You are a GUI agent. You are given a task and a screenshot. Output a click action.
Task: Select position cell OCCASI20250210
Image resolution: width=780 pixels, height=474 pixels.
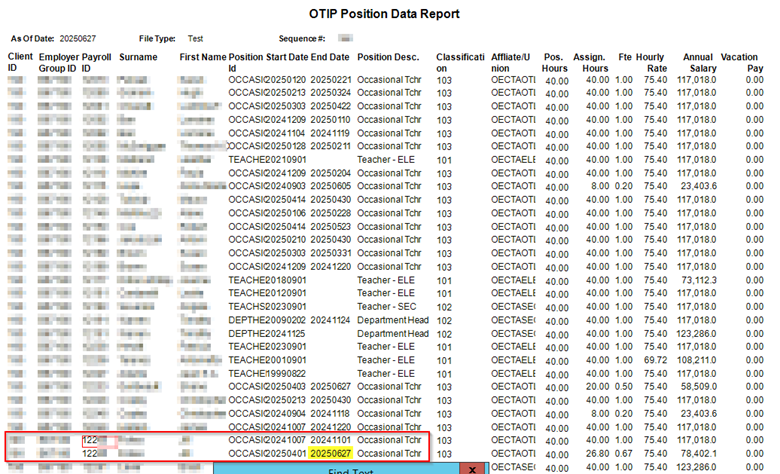(x=267, y=239)
